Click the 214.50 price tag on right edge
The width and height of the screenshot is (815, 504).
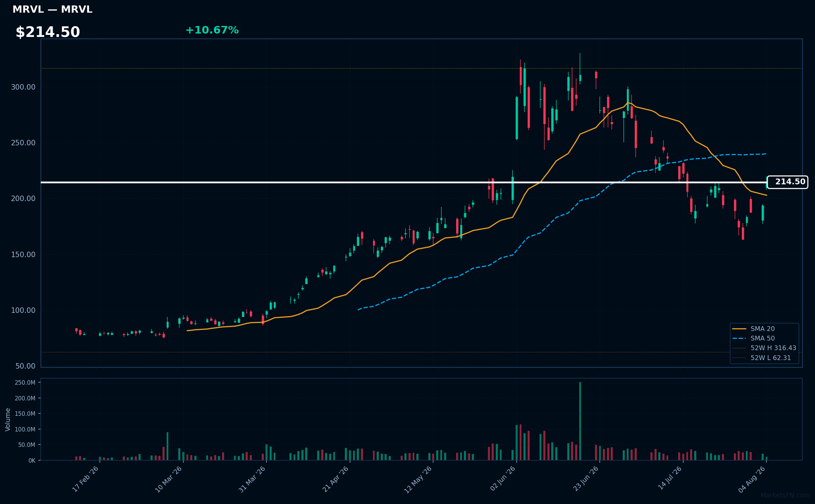788,182
